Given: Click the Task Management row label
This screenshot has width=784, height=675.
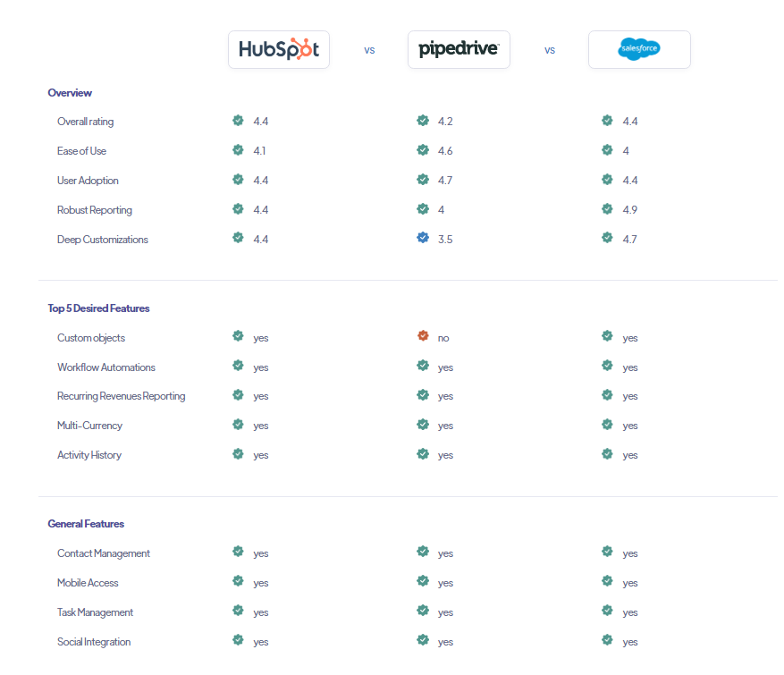Looking at the screenshot, I should [x=95, y=612].
